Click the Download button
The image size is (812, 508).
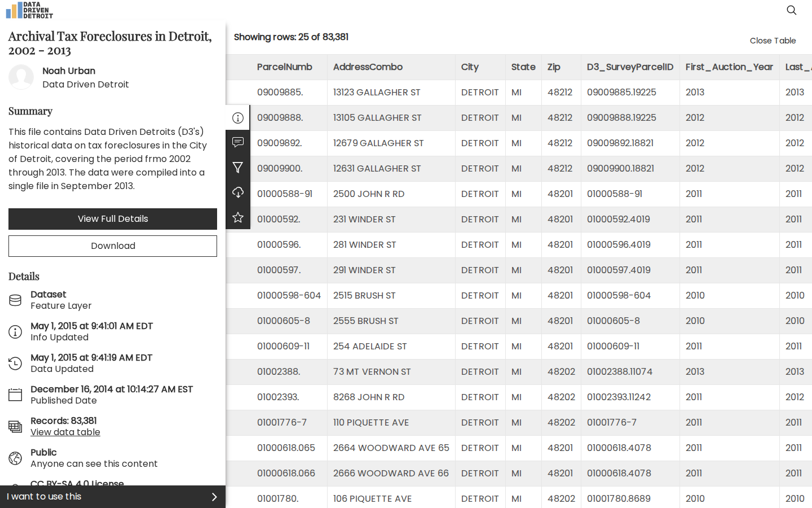[x=113, y=246]
